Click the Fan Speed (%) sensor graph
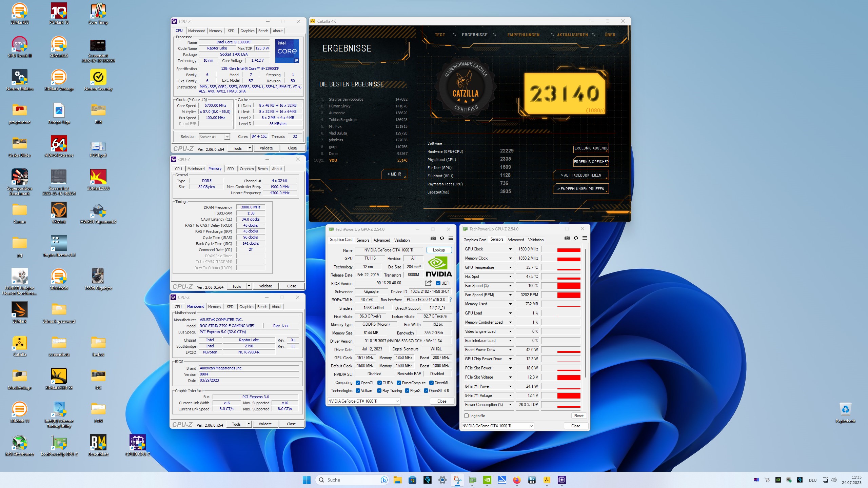This screenshot has height=488, width=868. coord(561,286)
